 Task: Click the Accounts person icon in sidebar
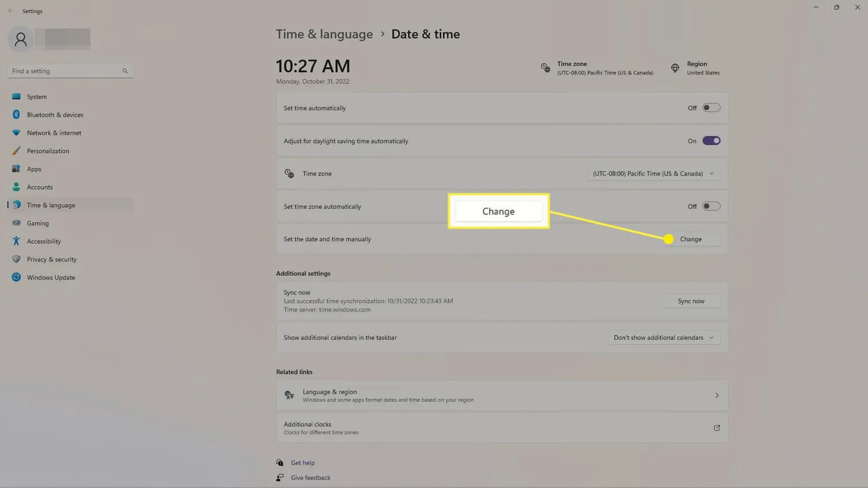[x=16, y=187]
